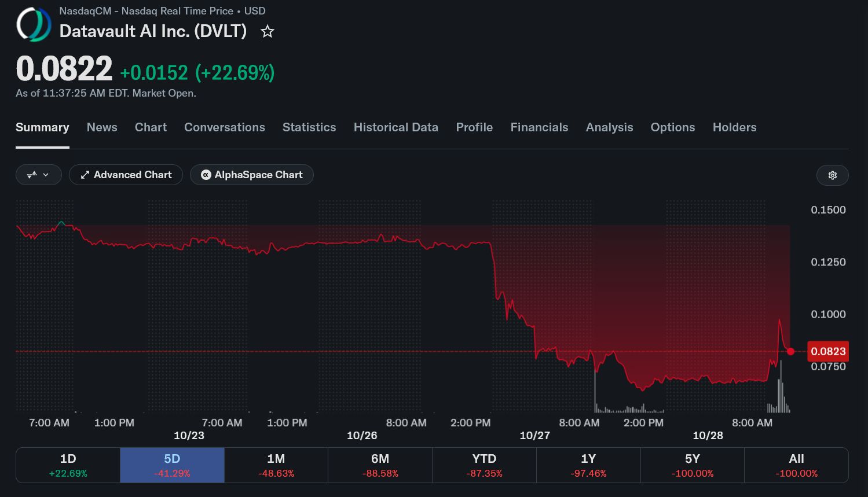Viewport: 868px width, 497px height.
Task: Click the Datavault AI Inc. (DVLT) title
Action: 153,31
